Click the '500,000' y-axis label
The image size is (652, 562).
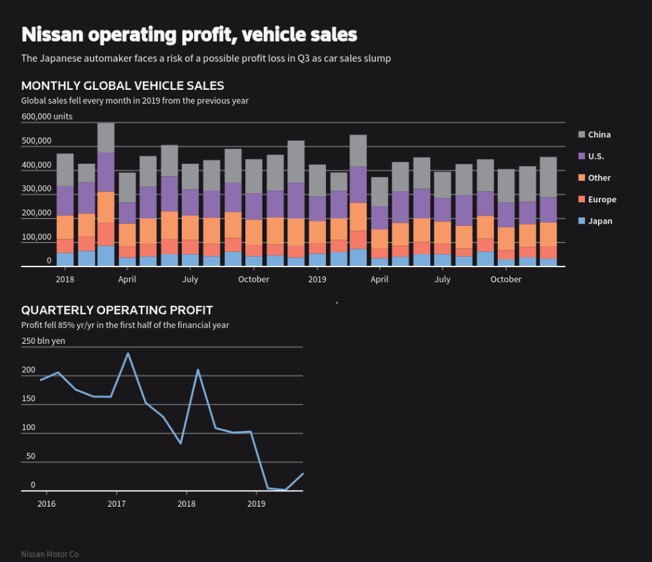pos(37,141)
